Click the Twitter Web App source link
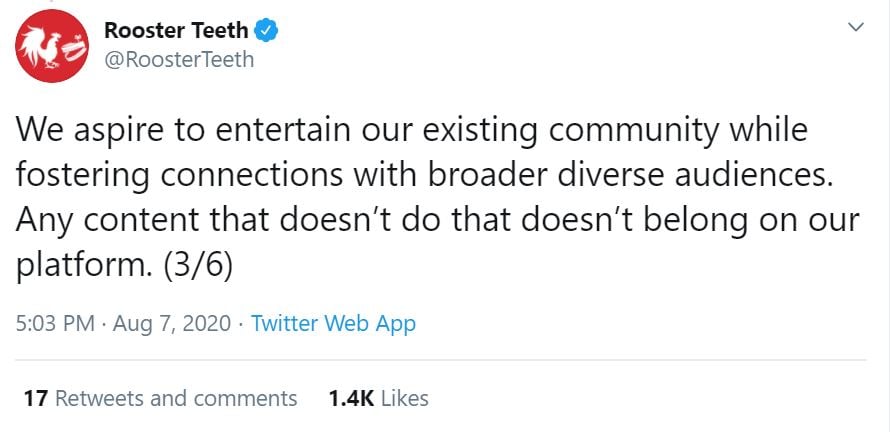Image resolution: width=890 pixels, height=432 pixels. (333, 323)
